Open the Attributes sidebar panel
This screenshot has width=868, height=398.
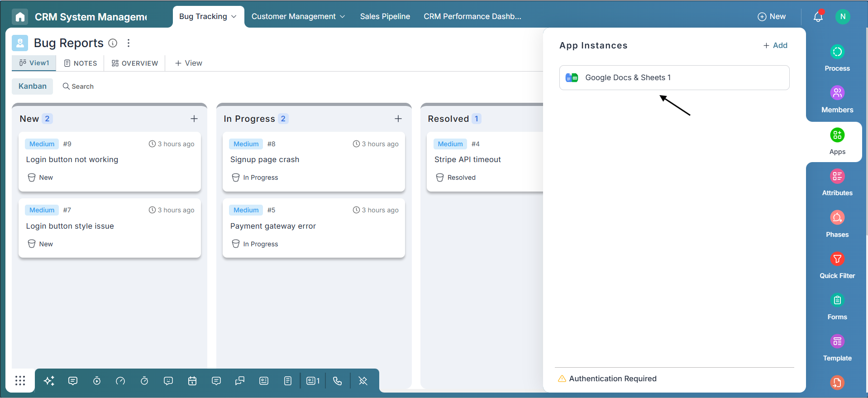point(837,182)
